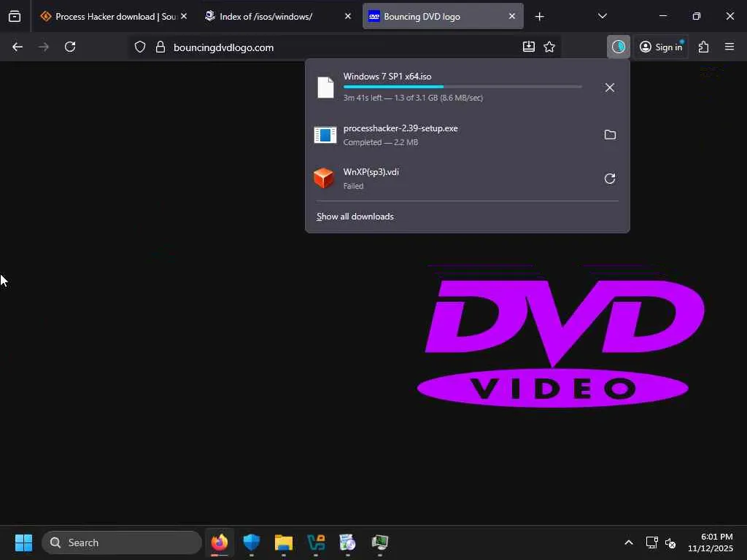The image size is (747, 560).
Task: Open Windows Security shield from taskbar
Action: [252, 542]
